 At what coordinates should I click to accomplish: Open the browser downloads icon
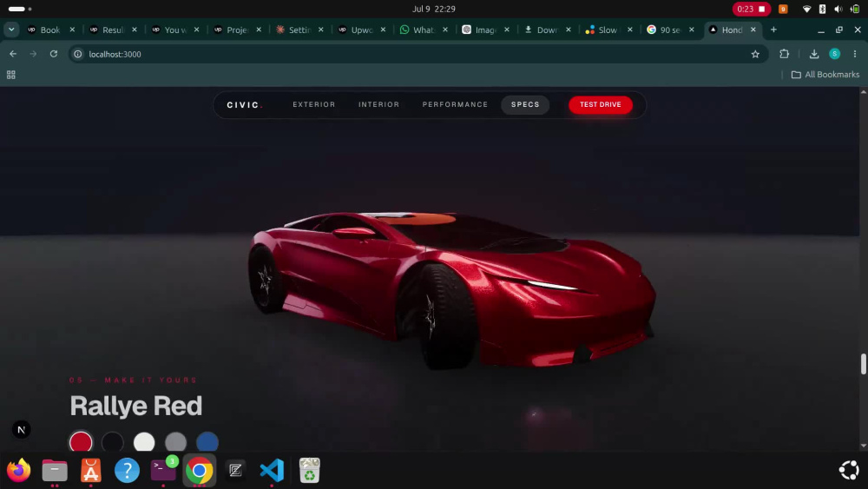tap(814, 54)
